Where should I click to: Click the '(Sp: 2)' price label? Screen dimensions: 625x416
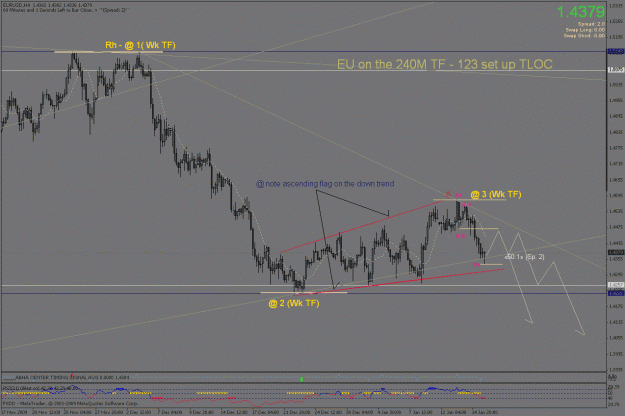[x=535, y=257]
